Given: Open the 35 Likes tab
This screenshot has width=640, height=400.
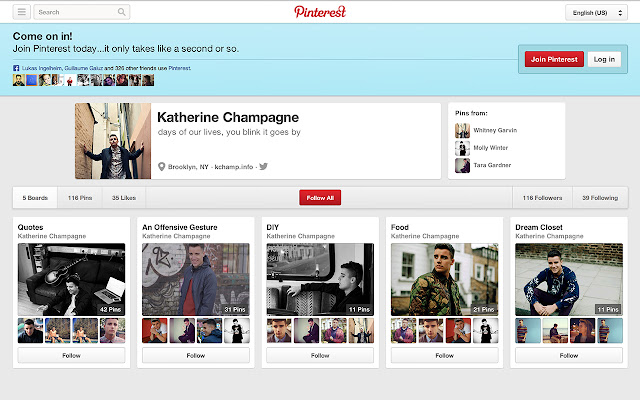Looking at the screenshot, I should pos(124,198).
